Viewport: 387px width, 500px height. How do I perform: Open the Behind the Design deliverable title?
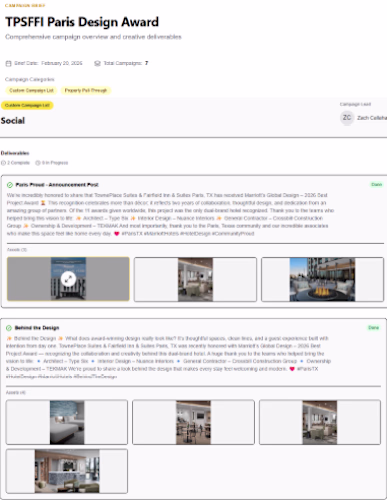(x=37, y=328)
